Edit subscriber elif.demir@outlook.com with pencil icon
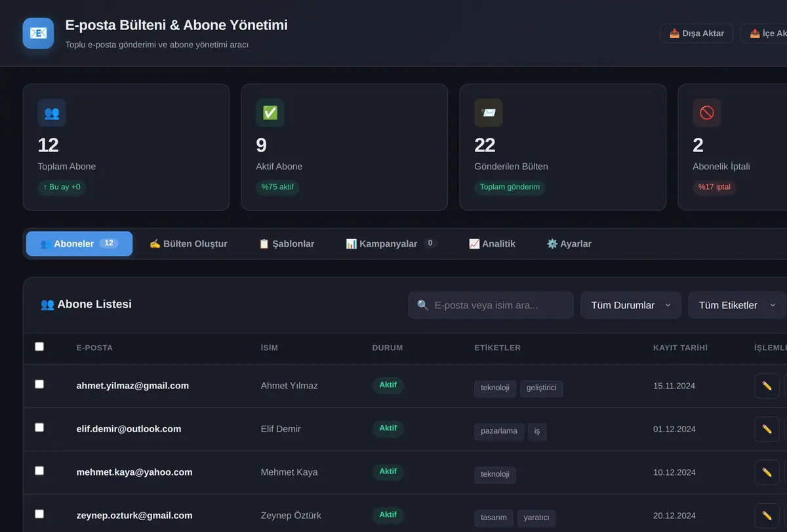 (767, 429)
